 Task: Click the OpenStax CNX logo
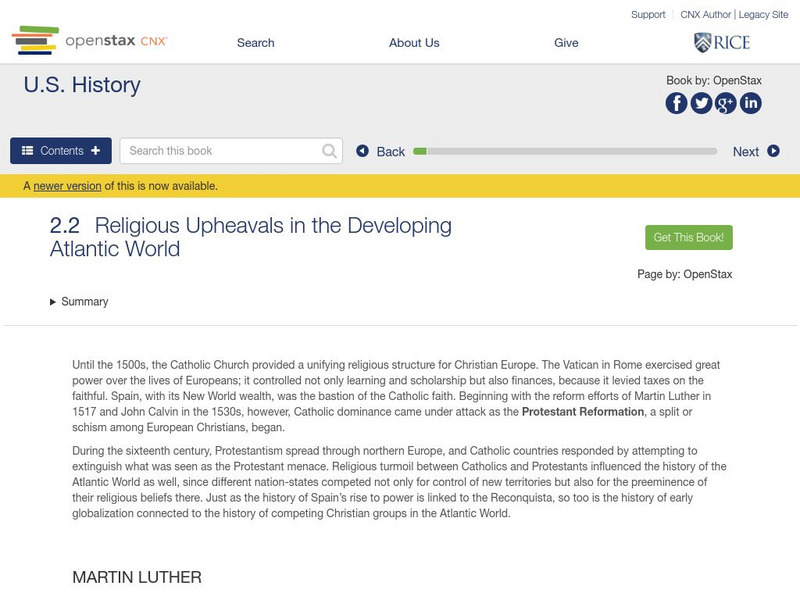coord(90,40)
